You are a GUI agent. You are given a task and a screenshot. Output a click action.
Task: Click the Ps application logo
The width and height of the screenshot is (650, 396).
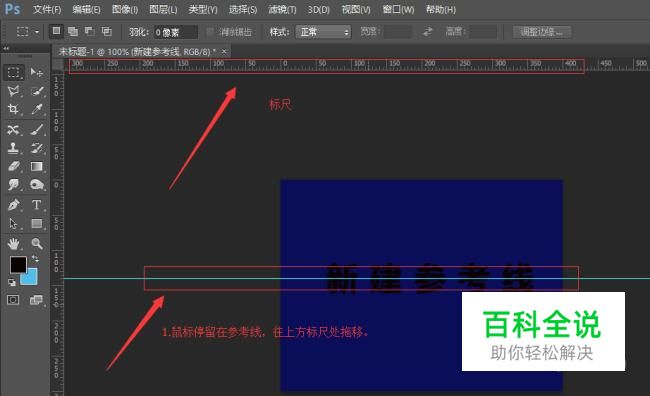click(12, 9)
